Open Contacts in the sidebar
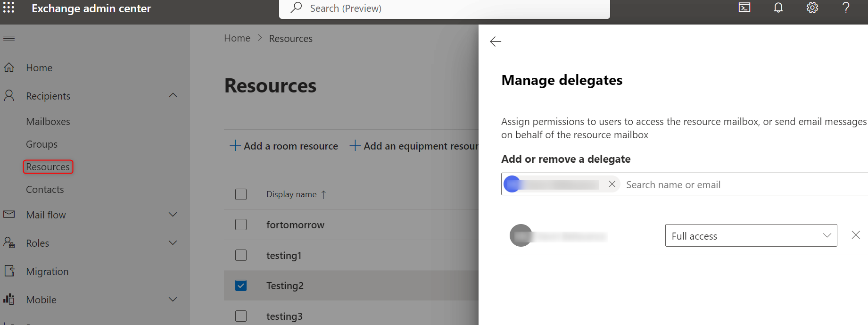 tap(45, 190)
